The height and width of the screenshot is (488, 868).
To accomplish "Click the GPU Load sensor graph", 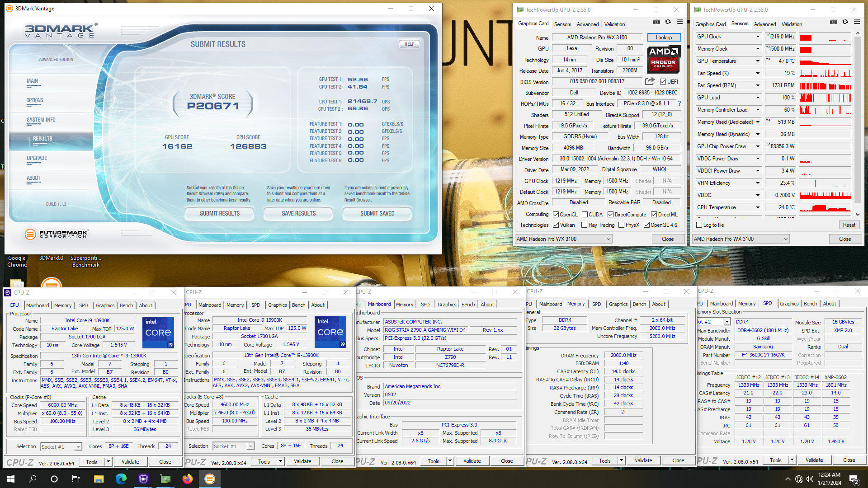I will [x=825, y=98].
